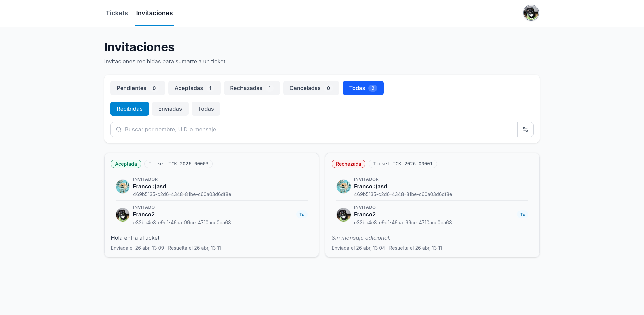This screenshot has width=644, height=315.
Task: Click Franco2 name in Rechazada card
Action: (x=365, y=214)
